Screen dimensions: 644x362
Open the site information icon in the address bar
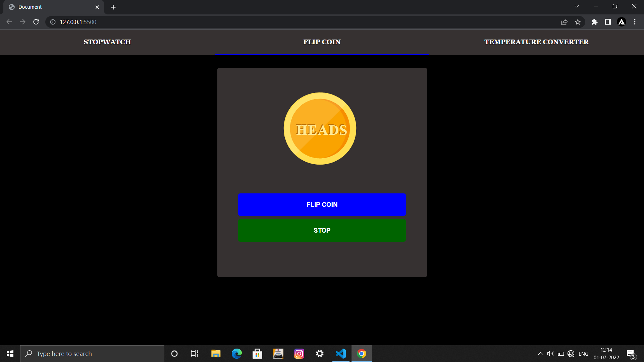click(x=53, y=22)
